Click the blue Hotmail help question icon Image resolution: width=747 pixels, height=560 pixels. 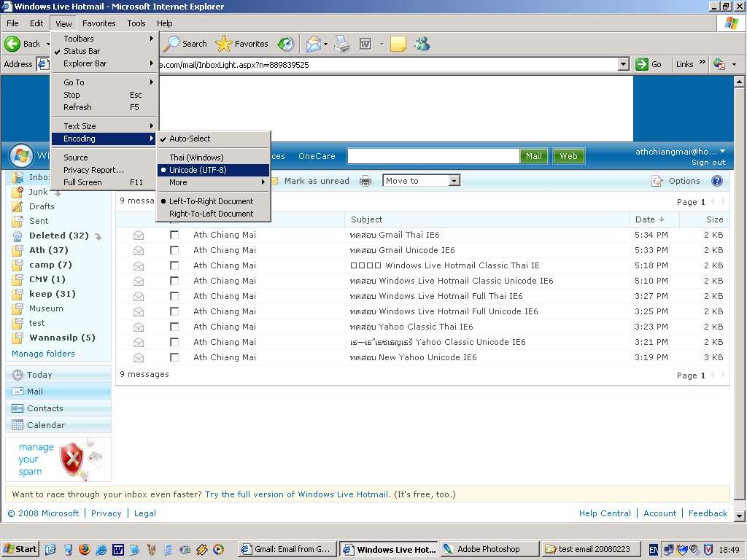tap(716, 181)
